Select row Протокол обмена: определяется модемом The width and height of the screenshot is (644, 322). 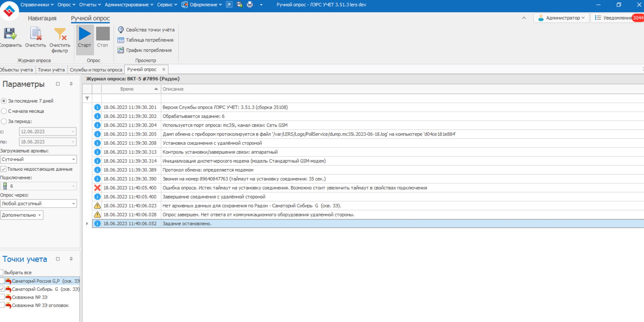[x=368, y=170]
